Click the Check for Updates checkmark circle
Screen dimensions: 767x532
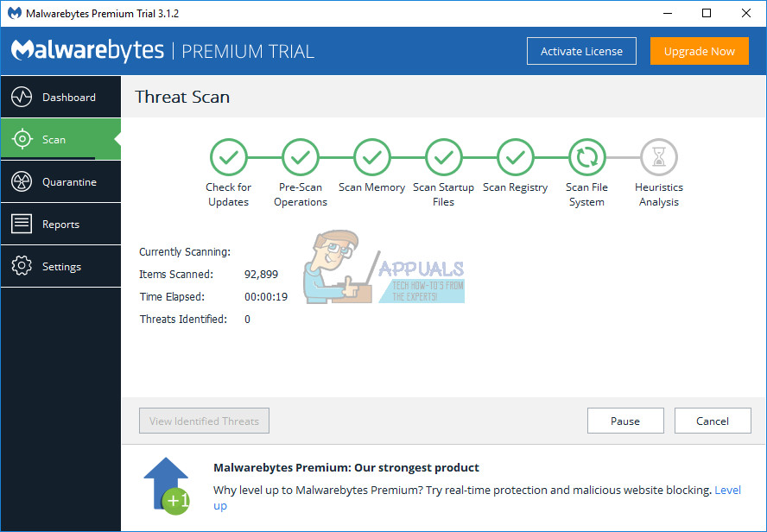click(228, 157)
